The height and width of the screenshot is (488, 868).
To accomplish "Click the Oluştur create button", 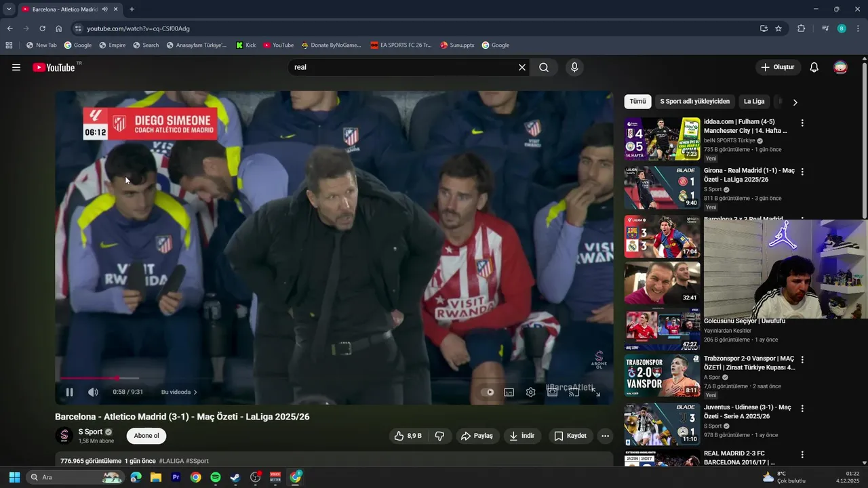I will (x=778, y=67).
